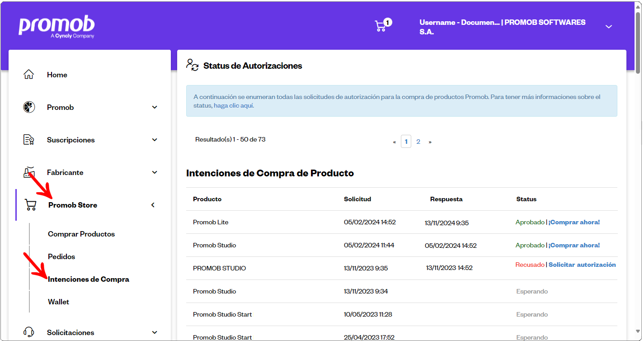Click the Solicitaciones headset icon
Viewport: 644px width, 341px height.
coord(29,332)
